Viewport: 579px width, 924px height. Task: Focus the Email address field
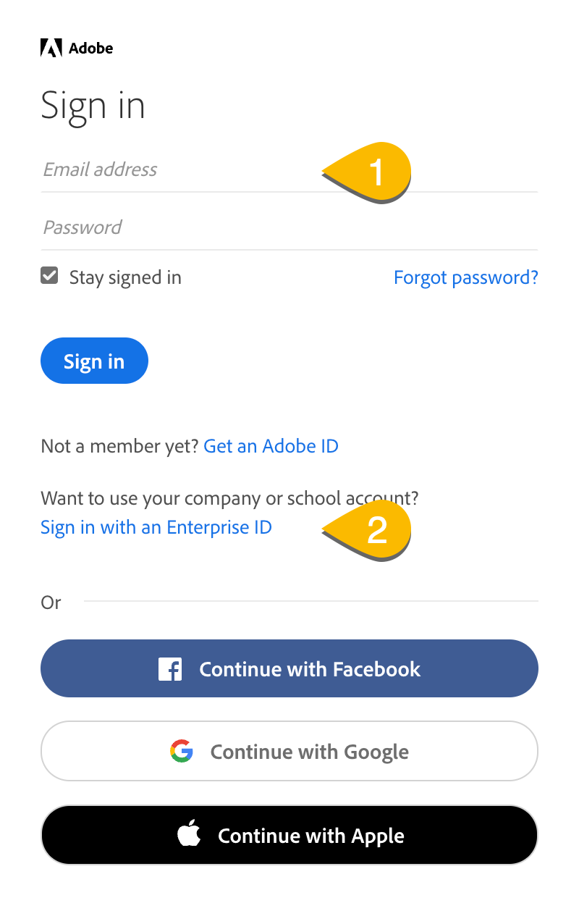289,170
